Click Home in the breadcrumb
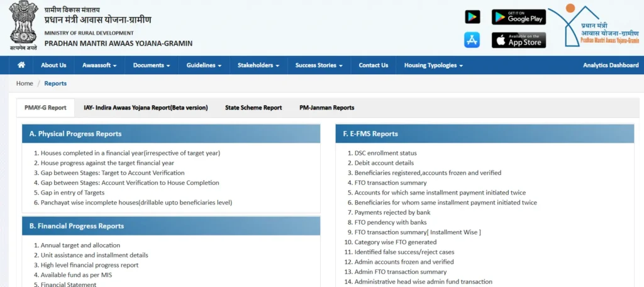The image size is (644, 287). 25,84
